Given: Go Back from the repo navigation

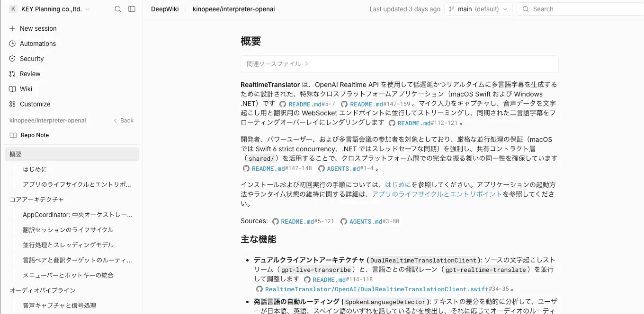Looking at the screenshot, I should pos(124,121).
